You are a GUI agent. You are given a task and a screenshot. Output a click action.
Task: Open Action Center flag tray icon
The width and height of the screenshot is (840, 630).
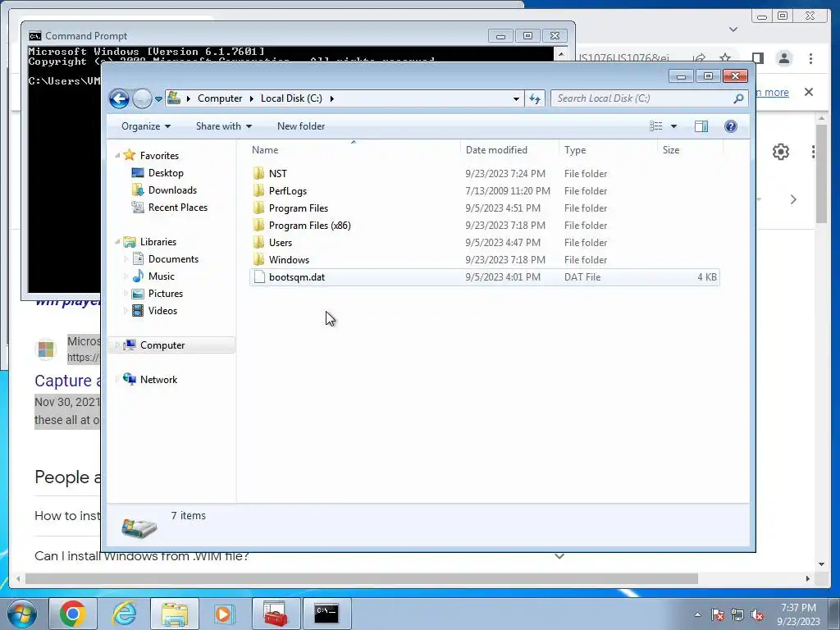tap(717, 614)
